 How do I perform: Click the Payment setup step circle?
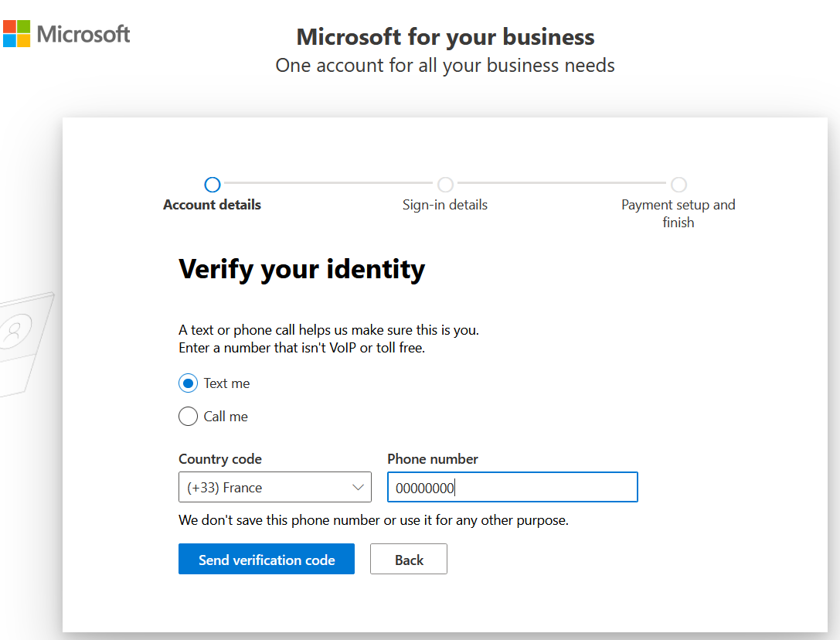[x=678, y=185]
